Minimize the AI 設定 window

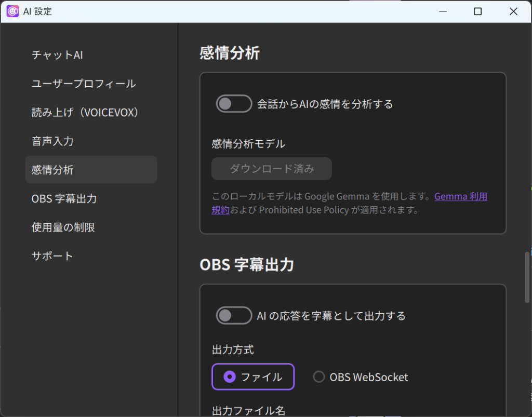coord(443,11)
